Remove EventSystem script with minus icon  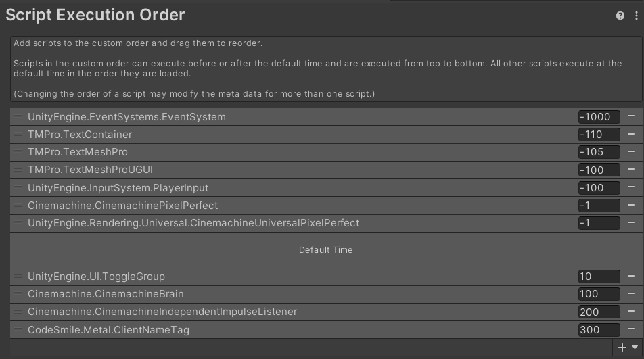click(631, 116)
